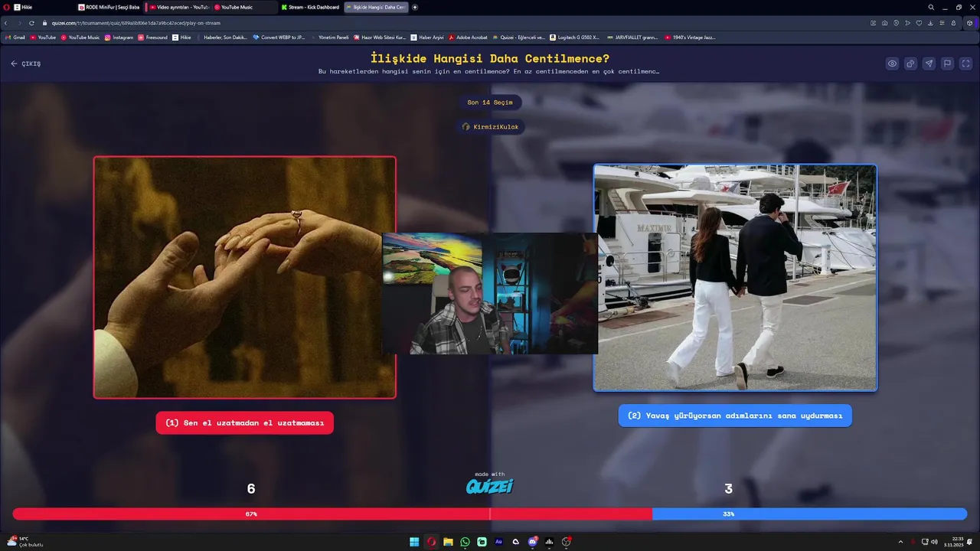Choose option (1) Sen el uzatmadan el uzatmaması
Image resolution: width=980 pixels, height=551 pixels.
[x=245, y=422]
